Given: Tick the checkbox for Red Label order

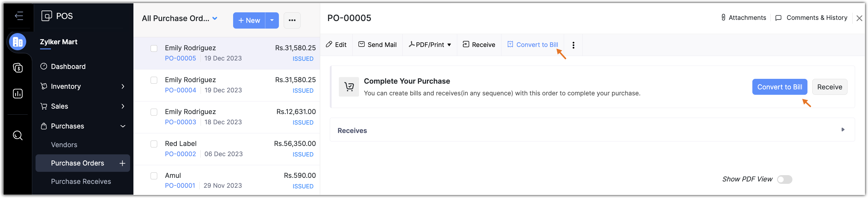Looking at the screenshot, I should coord(154,144).
